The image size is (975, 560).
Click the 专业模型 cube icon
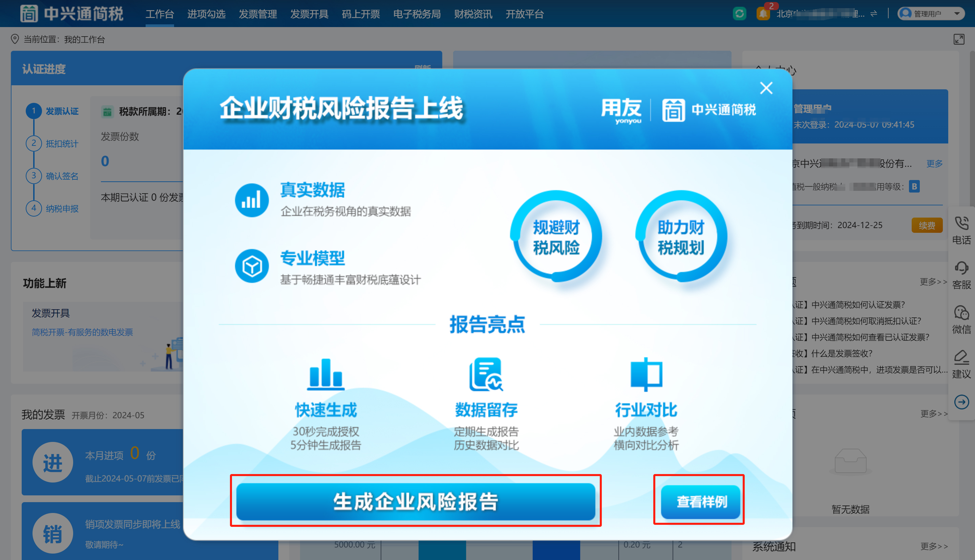pos(252,266)
